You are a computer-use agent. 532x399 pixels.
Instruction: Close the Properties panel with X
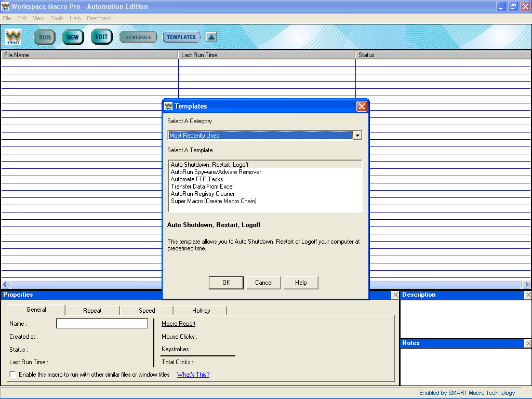tap(395, 295)
